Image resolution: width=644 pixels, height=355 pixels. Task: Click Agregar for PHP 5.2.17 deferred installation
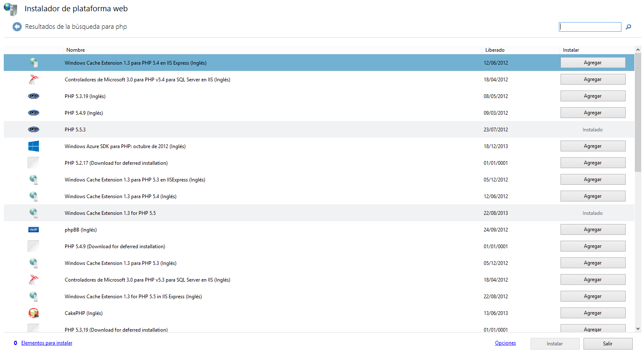tap(593, 163)
